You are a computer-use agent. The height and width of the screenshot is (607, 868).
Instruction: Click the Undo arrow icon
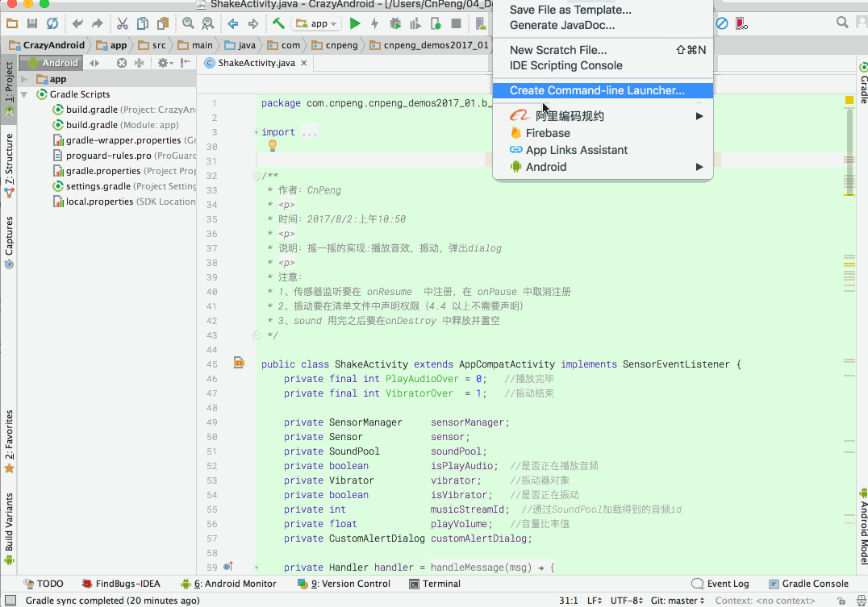[77, 23]
